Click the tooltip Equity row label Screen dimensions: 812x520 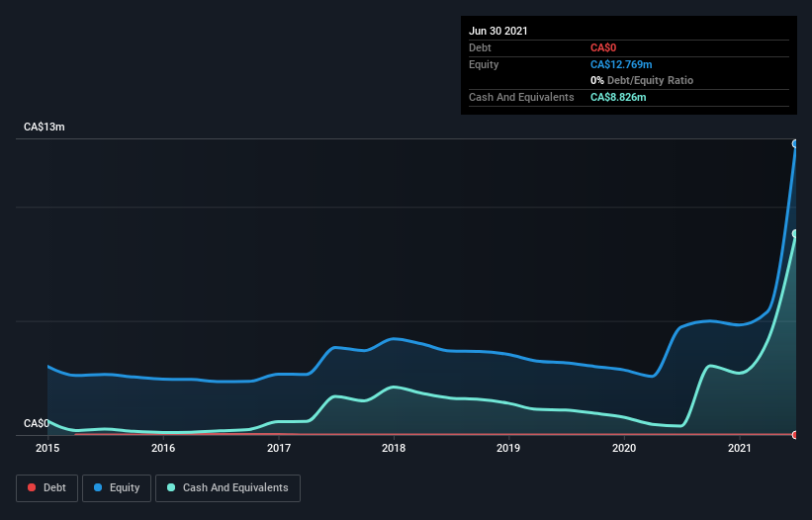point(484,64)
